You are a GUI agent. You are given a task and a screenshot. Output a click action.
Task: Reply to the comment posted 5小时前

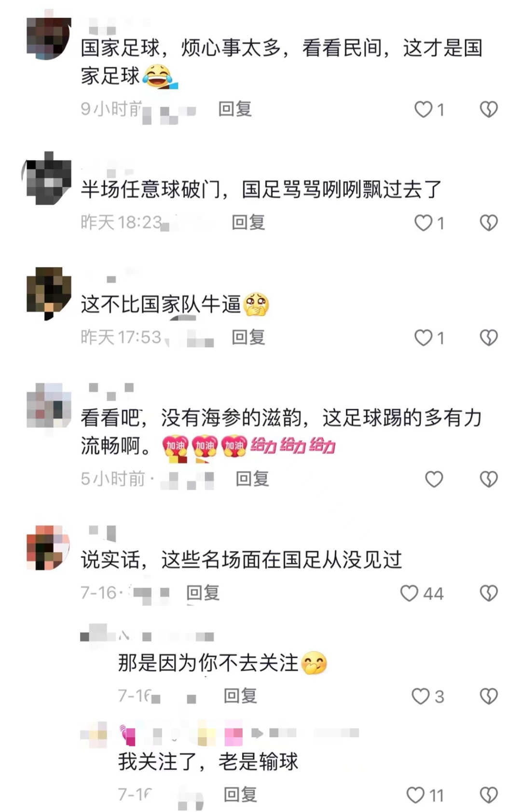[x=252, y=479]
